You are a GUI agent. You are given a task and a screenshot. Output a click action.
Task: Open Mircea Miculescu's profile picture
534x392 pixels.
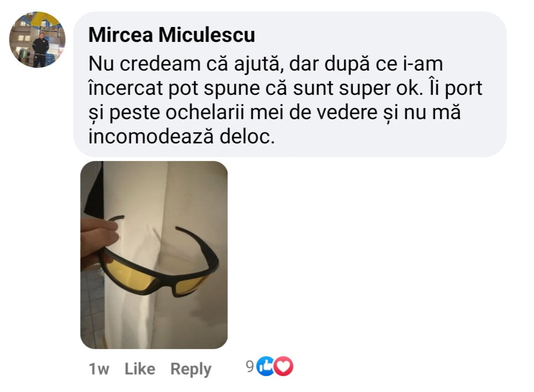[37, 40]
